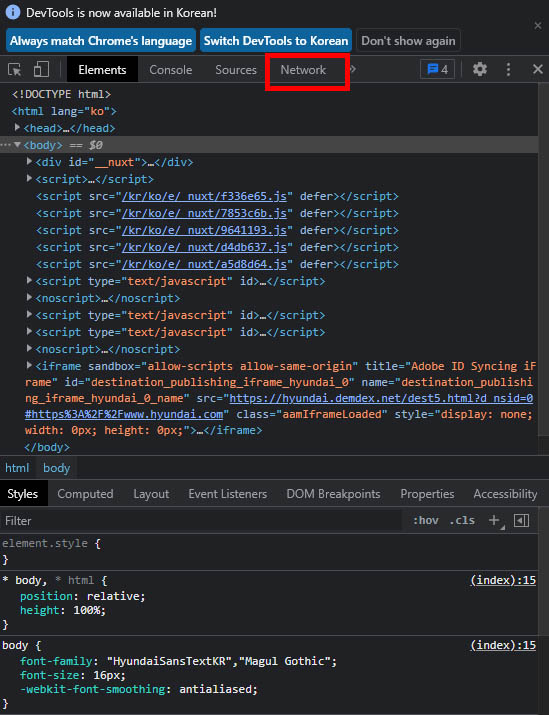Click the blue info icon in the notification

[x=13, y=12]
